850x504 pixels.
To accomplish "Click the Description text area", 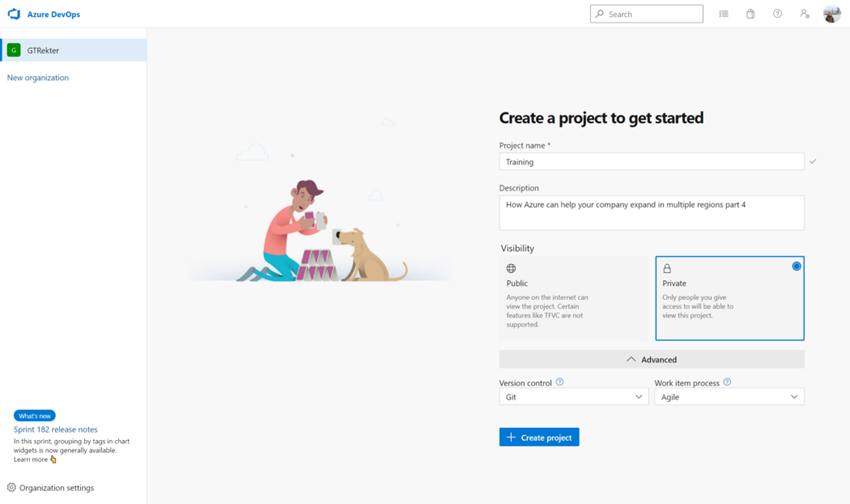I will (x=652, y=212).
